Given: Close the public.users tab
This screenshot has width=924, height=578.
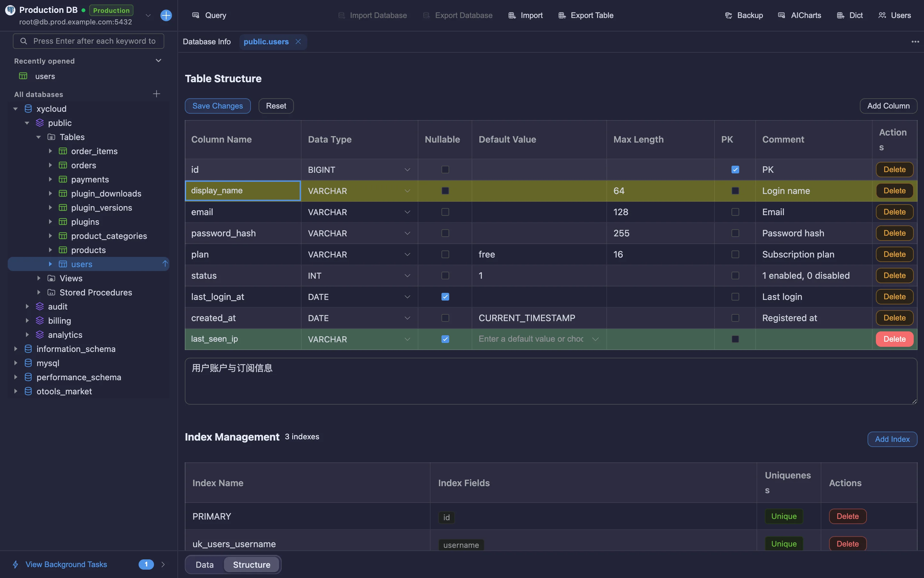Looking at the screenshot, I should (298, 42).
